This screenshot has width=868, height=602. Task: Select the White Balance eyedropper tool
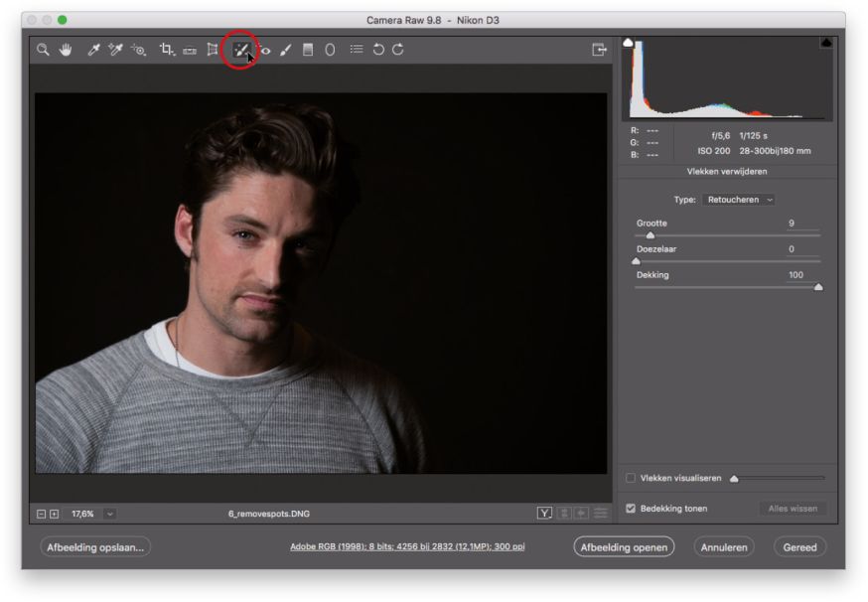click(x=93, y=50)
